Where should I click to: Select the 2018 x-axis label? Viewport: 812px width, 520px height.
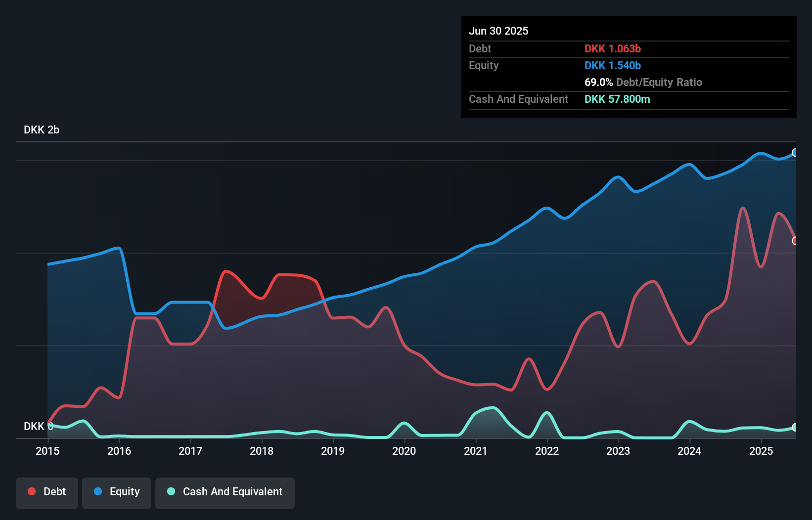262,451
